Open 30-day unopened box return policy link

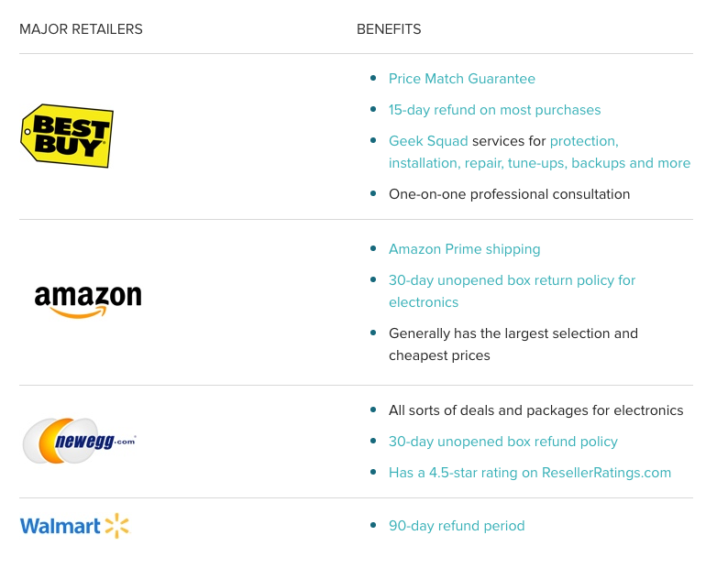[x=512, y=291]
